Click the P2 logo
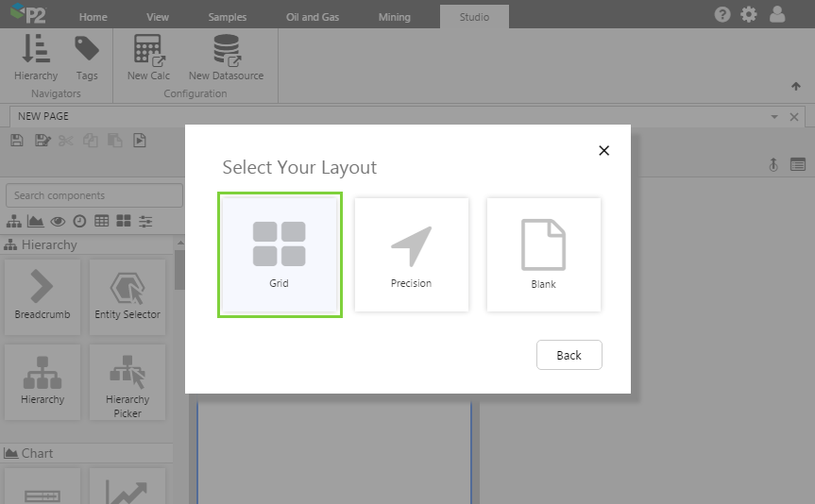 pyautogui.click(x=28, y=13)
